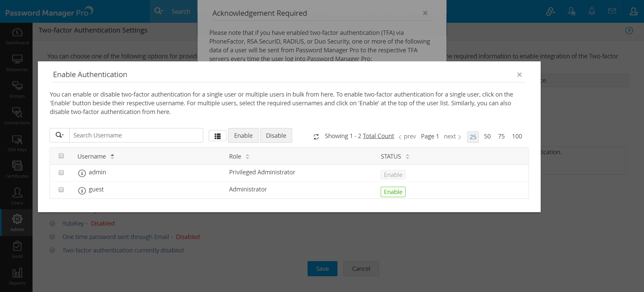Open the search filter dropdown icon
The image size is (644, 292).
(x=60, y=135)
